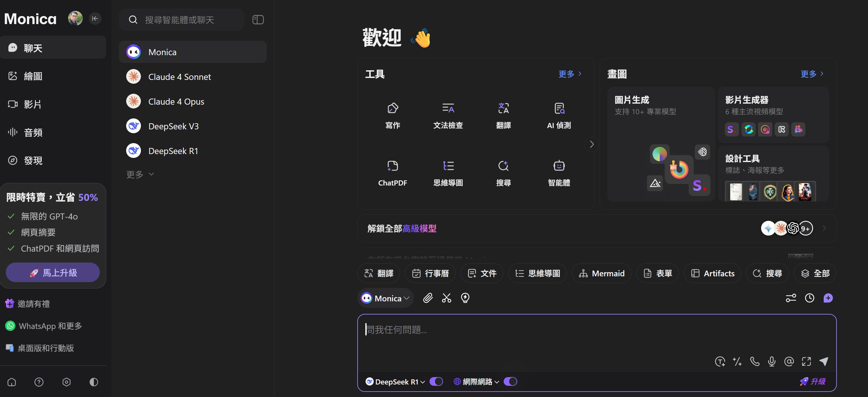868x397 pixels.
Task: Click the text format T icon in input box
Action: coord(720,361)
